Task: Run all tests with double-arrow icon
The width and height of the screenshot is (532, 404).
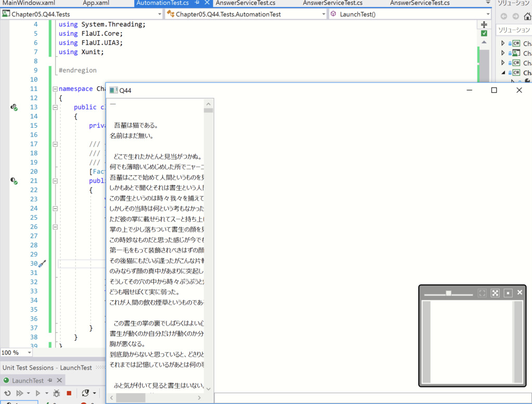Action: [20, 393]
